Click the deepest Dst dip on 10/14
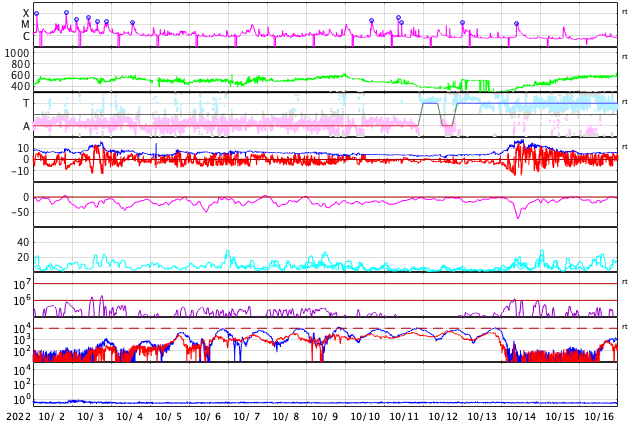 point(518,217)
